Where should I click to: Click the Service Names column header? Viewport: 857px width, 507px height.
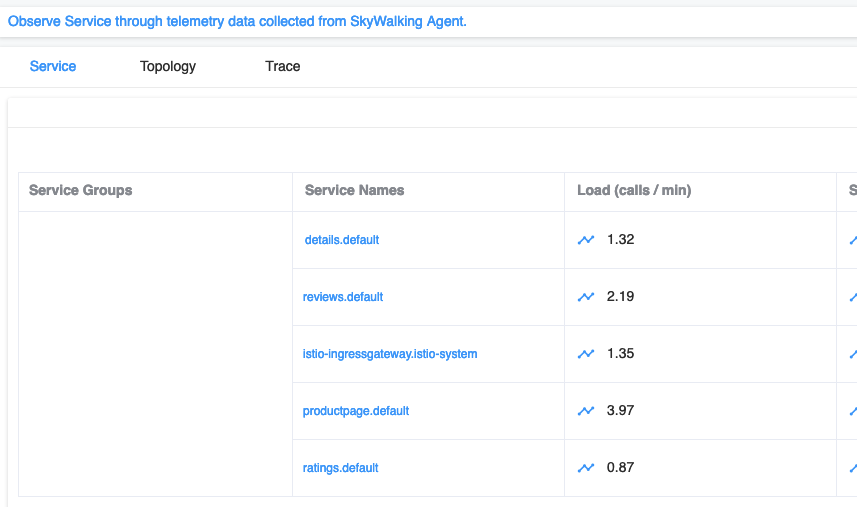tap(355, 190)
